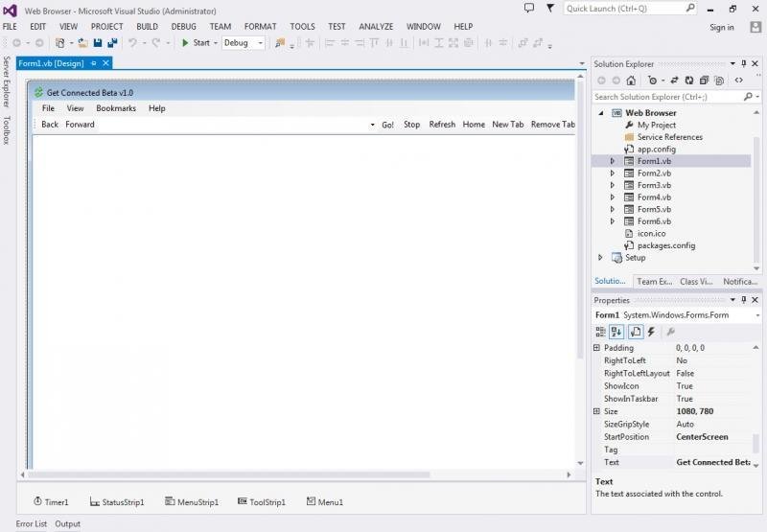Screen dimensions: 767x532
Task: Click the designer vertical scrollbar
Action: tap(581, 220)
